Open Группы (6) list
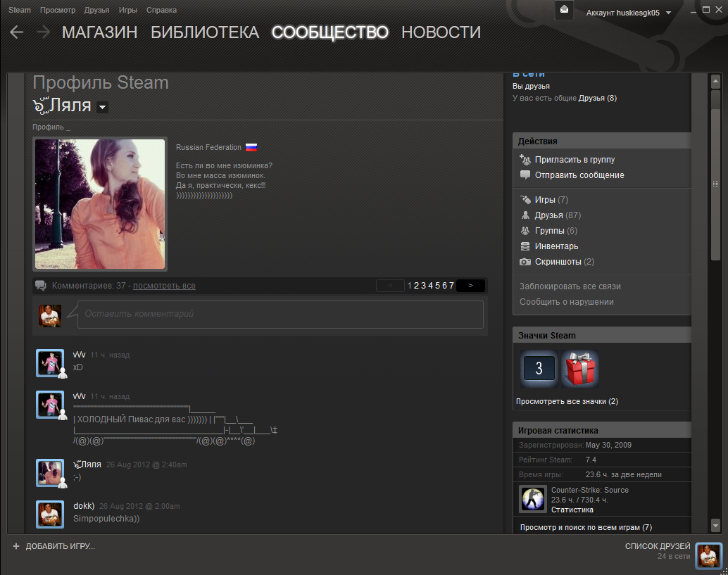 point(556,231)
